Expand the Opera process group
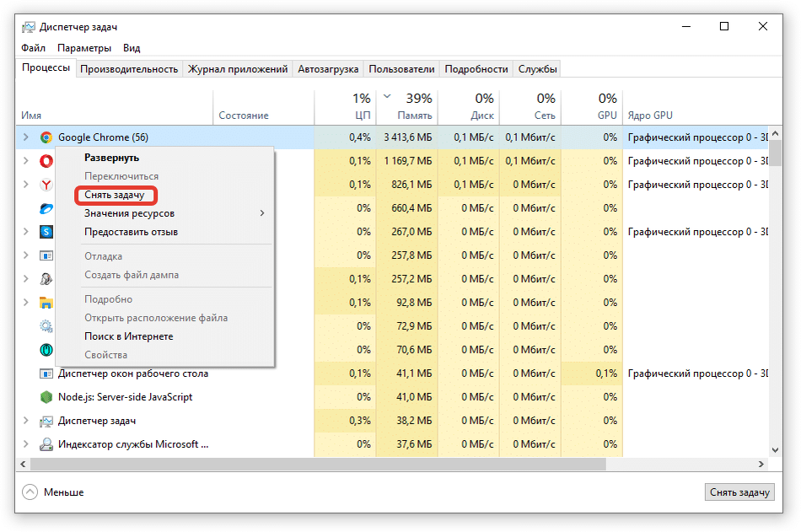This screenshot has height=532, width=801. pyautogui.click(x=25, y=161)
